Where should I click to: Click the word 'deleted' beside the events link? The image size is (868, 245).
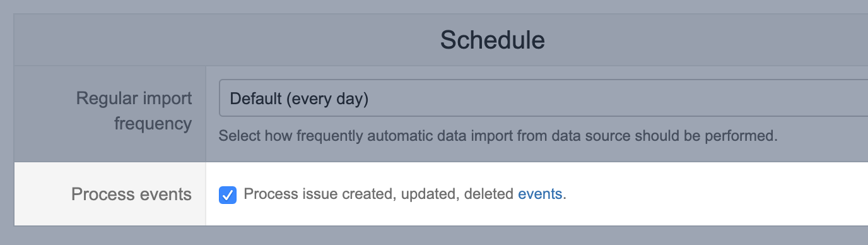pyautogui.click(x=489, y=194)
